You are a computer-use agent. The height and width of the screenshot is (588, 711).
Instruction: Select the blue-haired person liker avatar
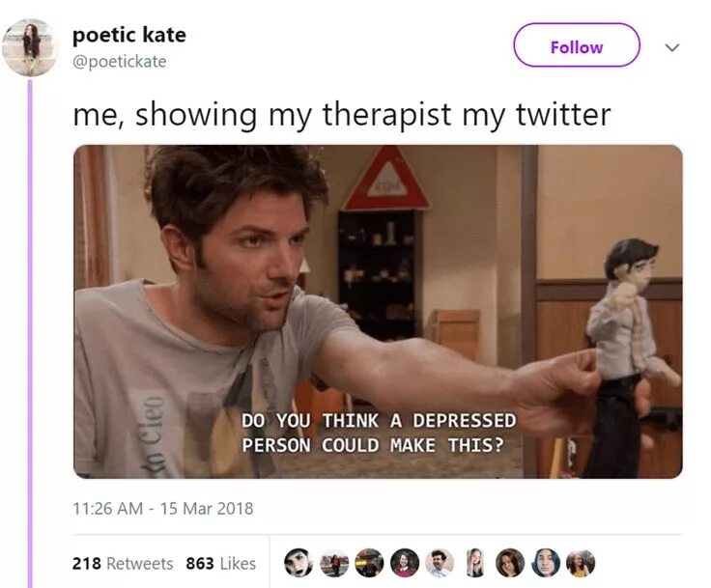point(546,563)
